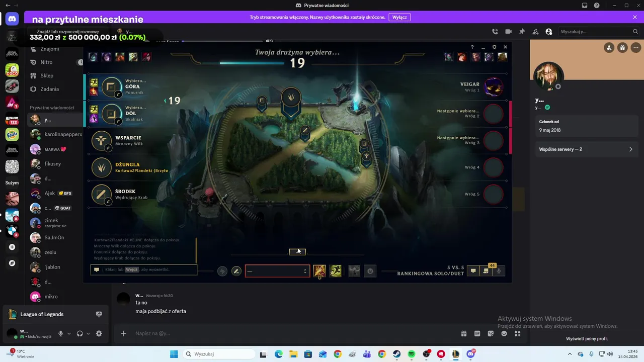The width and height of the screenshot is (644, 362).
Task: Request swap with Środek player Wędrujący Krab
Action: (108, 202)
